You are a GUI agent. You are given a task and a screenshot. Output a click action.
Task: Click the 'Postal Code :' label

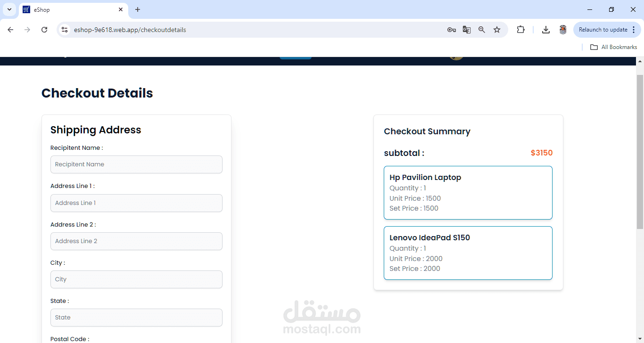70,339
